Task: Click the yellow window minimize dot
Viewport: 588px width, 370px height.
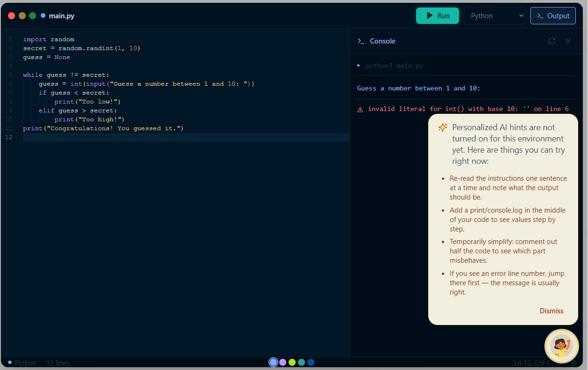Action: pyautogui.click(x=22, y=15)
